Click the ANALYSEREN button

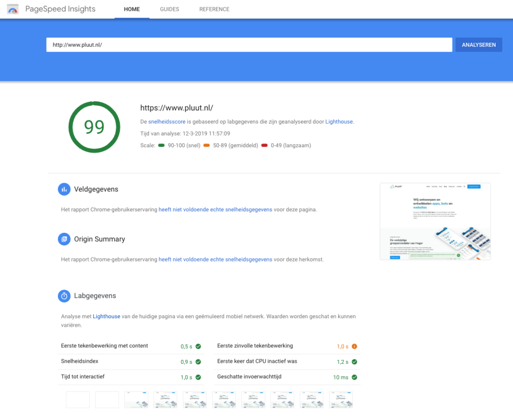click(479, 45)
